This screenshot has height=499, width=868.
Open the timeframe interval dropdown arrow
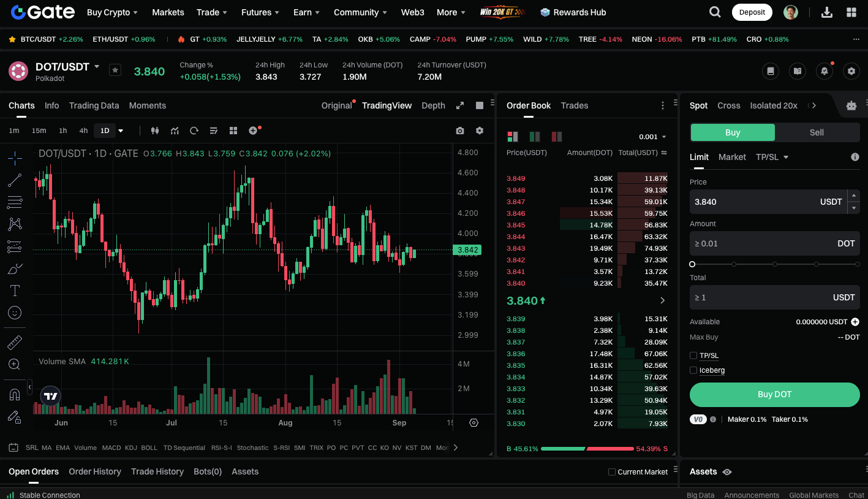(x=121, y=131)
